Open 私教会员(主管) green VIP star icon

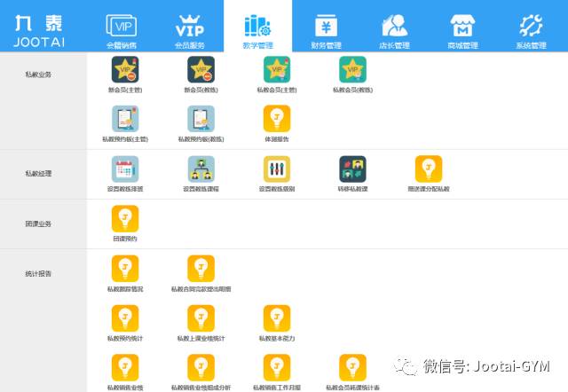(277, 69)
